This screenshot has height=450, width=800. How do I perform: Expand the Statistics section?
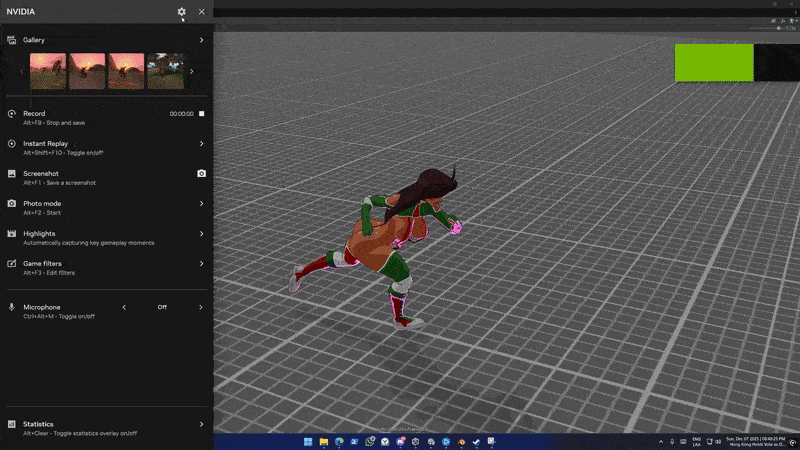coord(202,424)
